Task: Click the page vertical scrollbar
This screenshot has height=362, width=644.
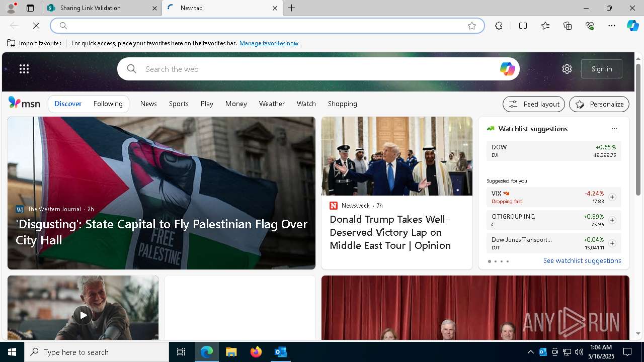Action: click(638, 130)
